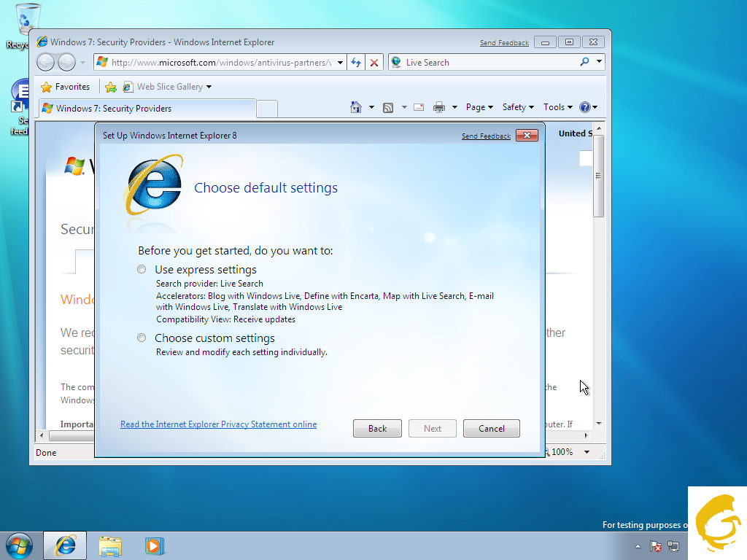Screen dimensions: 747x560
Task: Click the Home icon in command bar
Action: click(x=356, y=107)
